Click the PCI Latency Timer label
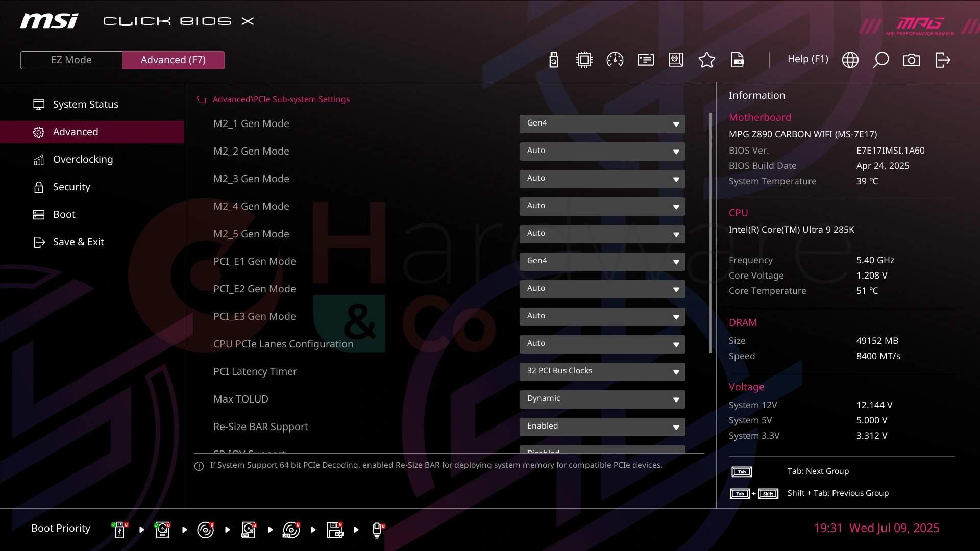This screenshot has width=980, height=551. point(255,371)
